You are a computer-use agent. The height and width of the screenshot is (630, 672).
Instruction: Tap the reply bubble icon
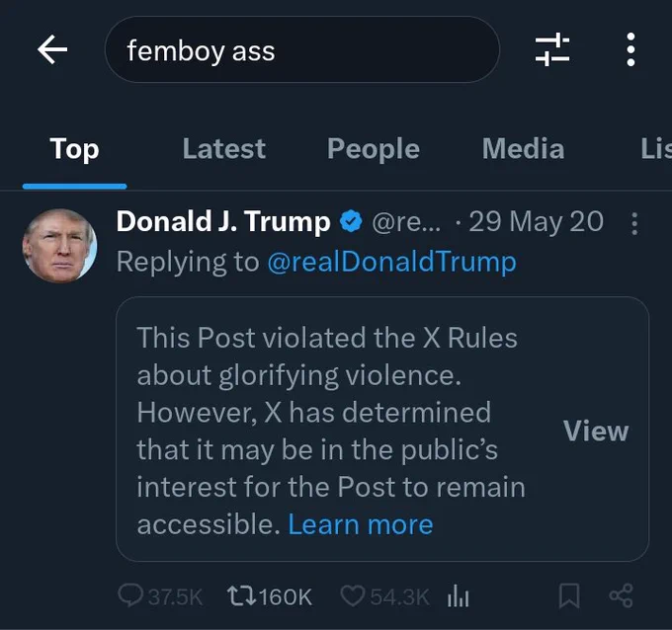click(130, 595)
